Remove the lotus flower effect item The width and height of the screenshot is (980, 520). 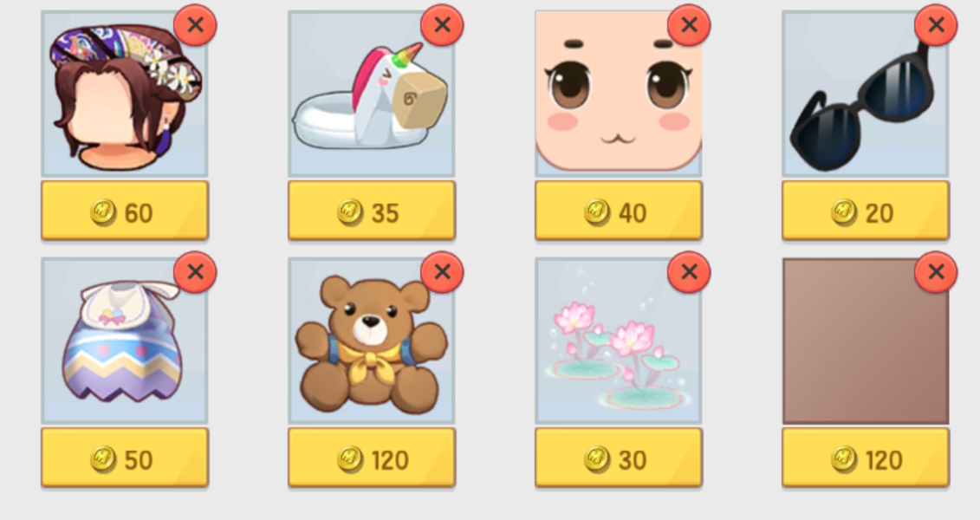click(x=689, y=272)
